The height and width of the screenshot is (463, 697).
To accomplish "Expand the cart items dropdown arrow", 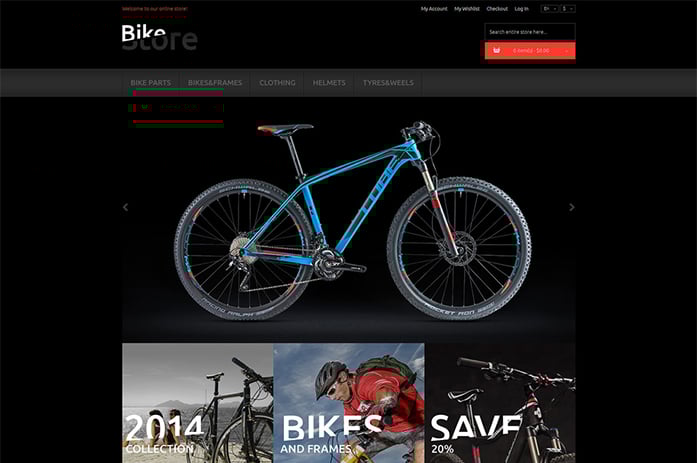I will coord(567,51).
